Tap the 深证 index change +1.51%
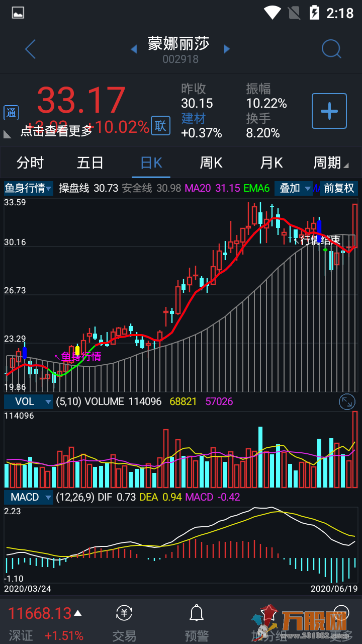This screenshot has width=362, height=644. tap(64, 635)
